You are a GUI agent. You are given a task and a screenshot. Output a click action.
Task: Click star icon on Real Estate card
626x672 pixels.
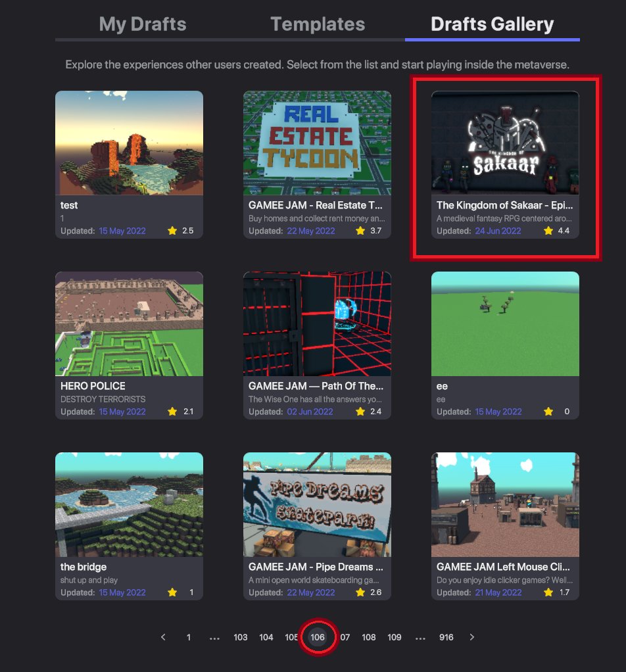pos(360,231)
